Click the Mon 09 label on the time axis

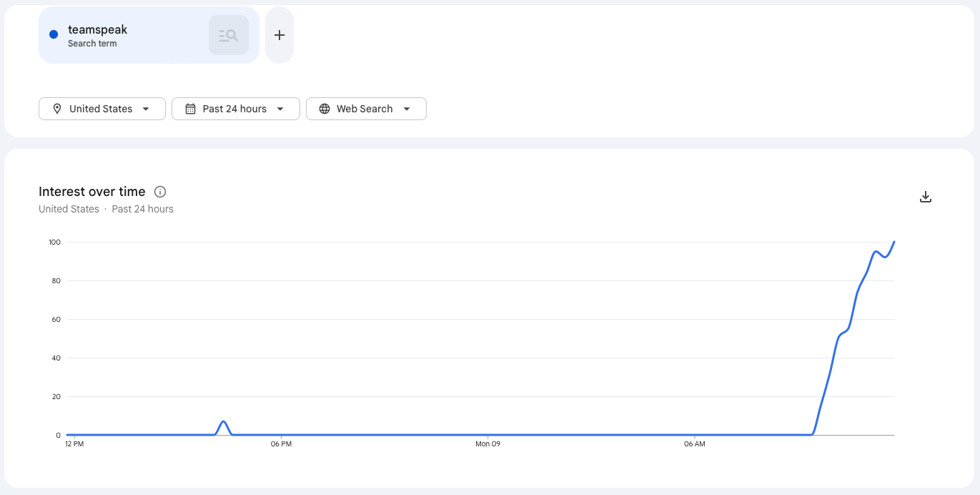[x=487, y=444]
